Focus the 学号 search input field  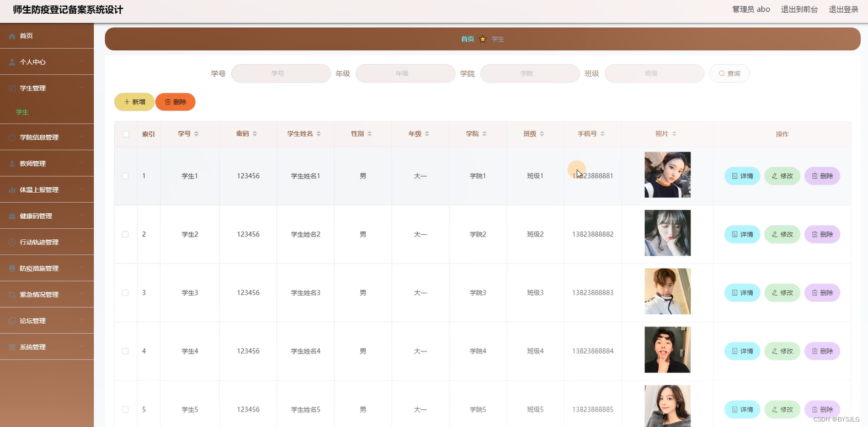click(x=281, y=73)
